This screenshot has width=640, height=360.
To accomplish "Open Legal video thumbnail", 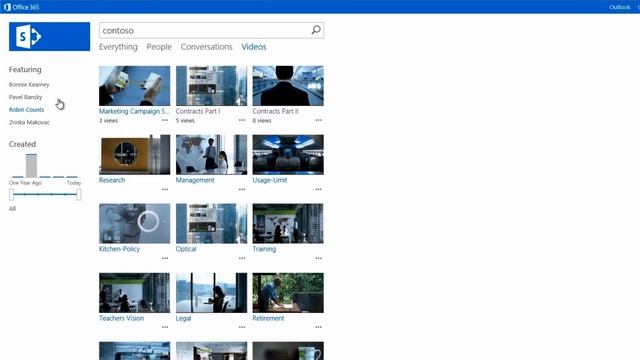I will coord(211,293).
